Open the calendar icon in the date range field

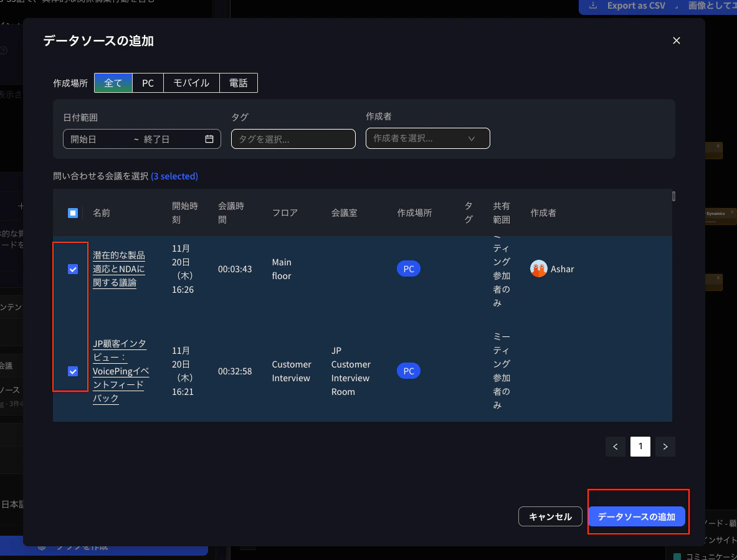[x=209, y=139]
